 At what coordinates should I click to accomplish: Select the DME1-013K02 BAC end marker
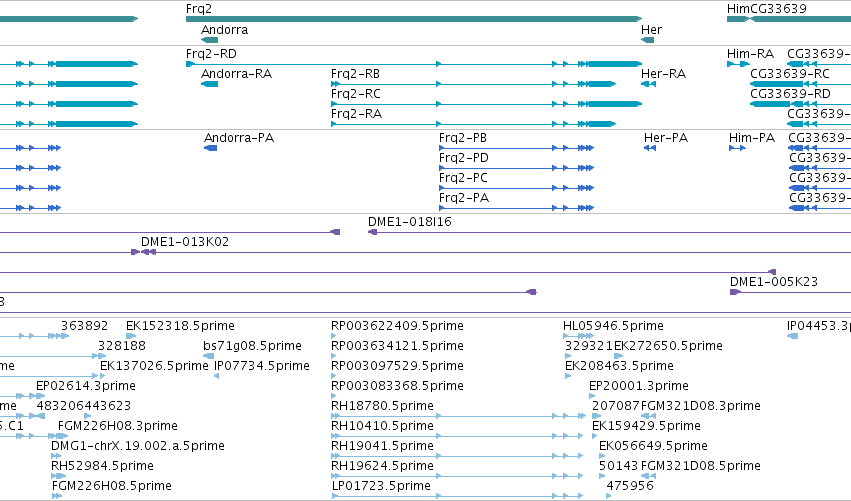click(144, 252)
